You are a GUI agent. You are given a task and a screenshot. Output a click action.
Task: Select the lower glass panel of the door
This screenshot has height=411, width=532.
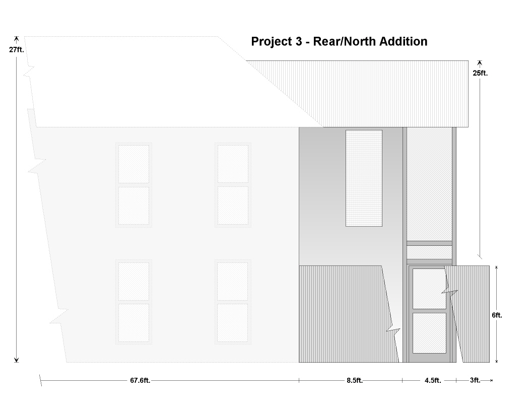(429, 333)
